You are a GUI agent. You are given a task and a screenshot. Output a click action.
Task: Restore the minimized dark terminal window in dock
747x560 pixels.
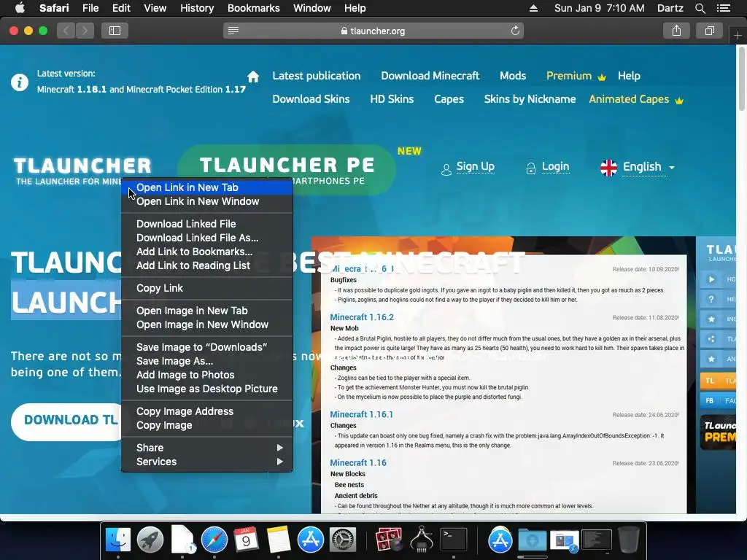coord(597,540)
